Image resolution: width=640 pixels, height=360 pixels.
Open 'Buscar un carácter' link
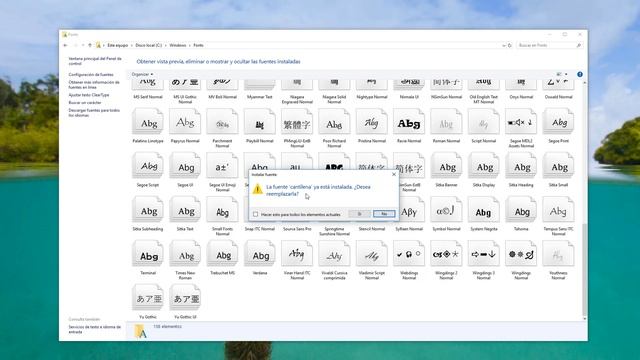(x=85, y=102)
